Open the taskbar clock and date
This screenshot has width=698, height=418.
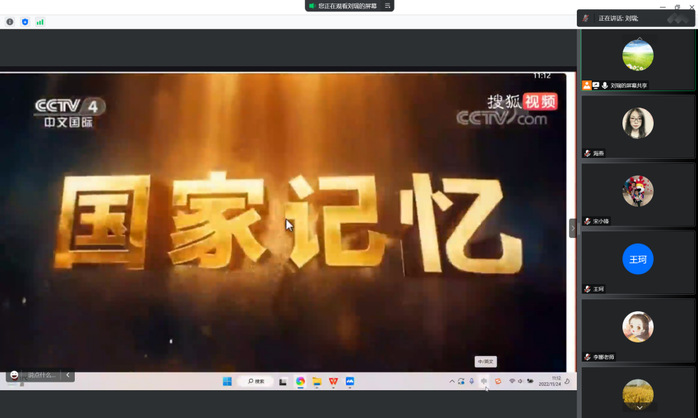(x=556, y=380)
